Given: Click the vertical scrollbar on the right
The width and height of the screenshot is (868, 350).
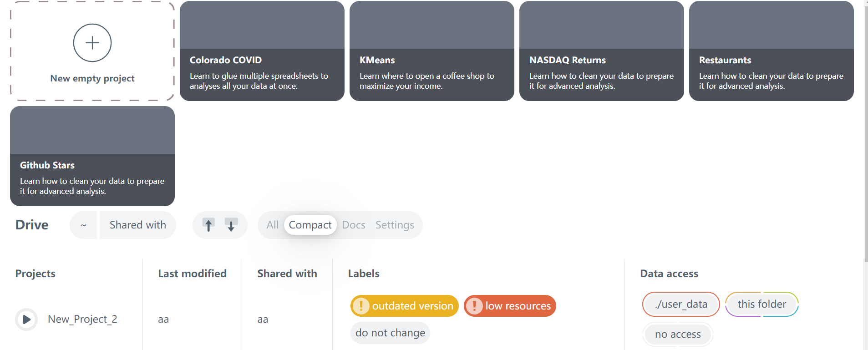Looking at the screenshot, I should click(x=866, y=132).
